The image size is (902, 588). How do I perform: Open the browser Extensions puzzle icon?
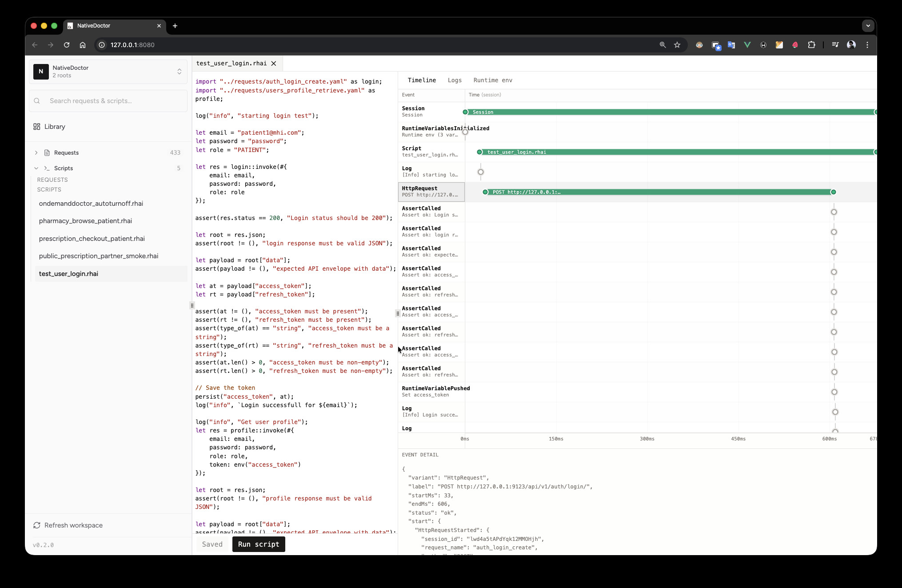click(x=811, y=45)
